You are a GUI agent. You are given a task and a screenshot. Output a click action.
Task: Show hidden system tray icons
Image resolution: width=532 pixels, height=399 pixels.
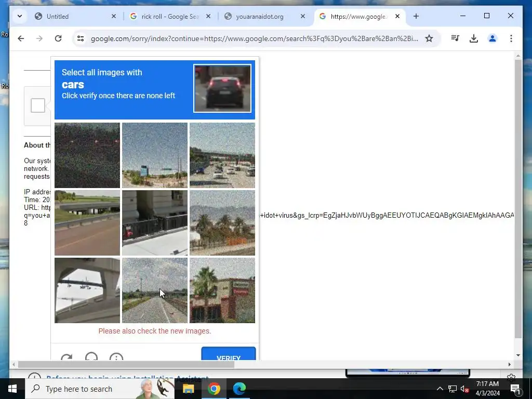[x=440, y=389]
